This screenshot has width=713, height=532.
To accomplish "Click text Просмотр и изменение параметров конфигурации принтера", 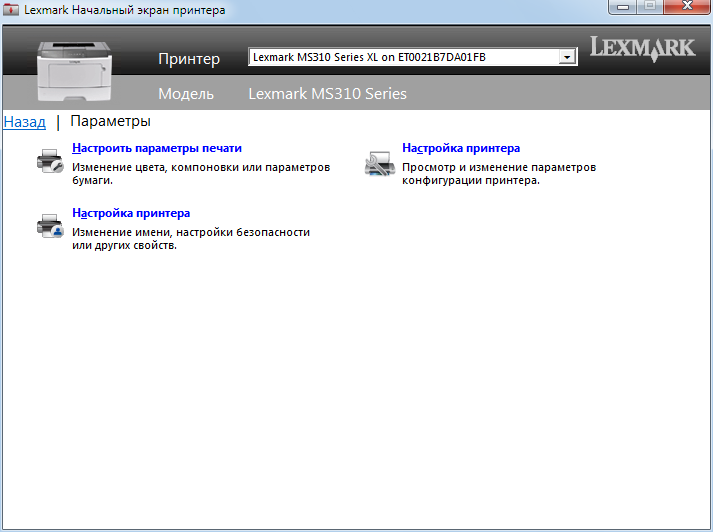I will [499, 174].
